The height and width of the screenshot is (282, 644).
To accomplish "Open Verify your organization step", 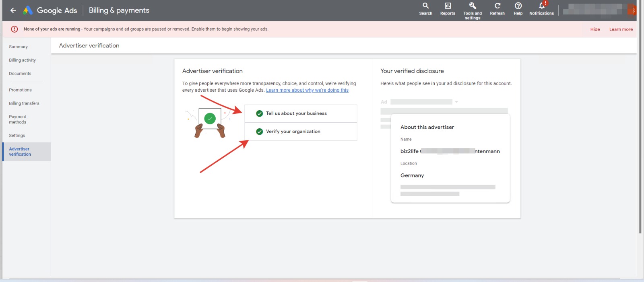I will 301,132.
